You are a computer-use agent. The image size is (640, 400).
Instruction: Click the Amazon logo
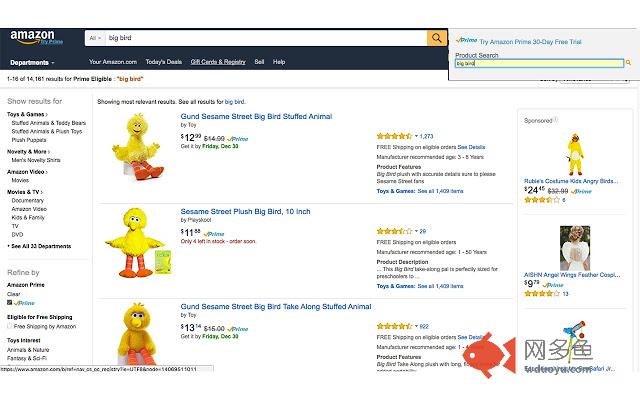[36, 38]
